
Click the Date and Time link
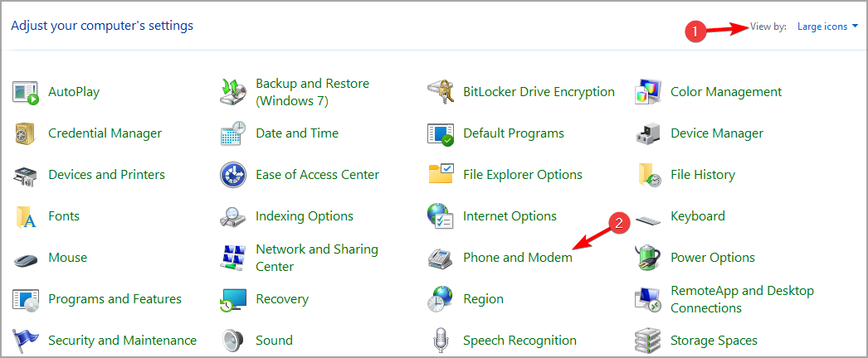coord(297,133)
